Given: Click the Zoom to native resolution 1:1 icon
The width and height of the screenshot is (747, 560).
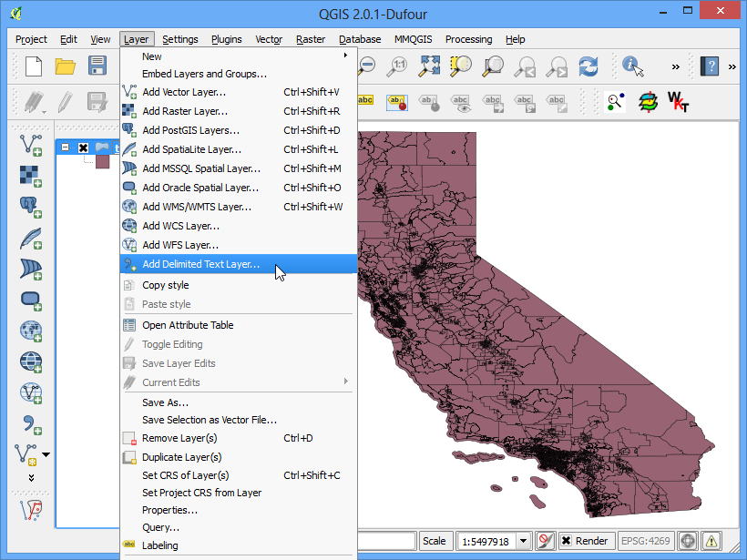Looking at the screenshot, I should [397, 66].
